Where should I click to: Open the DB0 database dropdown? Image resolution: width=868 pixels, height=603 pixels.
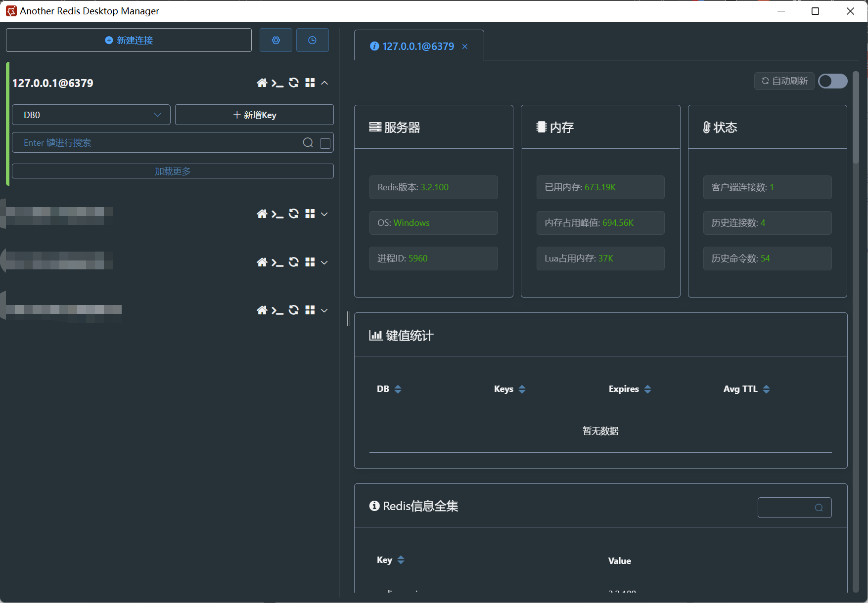click(x=91, y=115)
